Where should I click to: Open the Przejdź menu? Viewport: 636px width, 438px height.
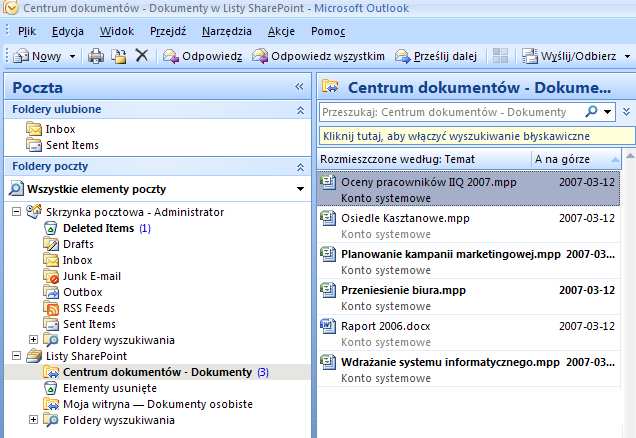click(168, 31)
